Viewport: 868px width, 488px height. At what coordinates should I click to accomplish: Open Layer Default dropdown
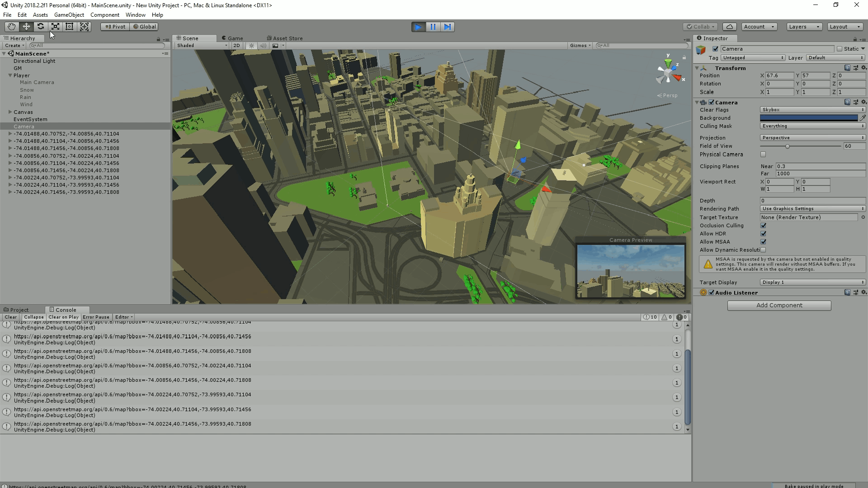pos(836,58)
